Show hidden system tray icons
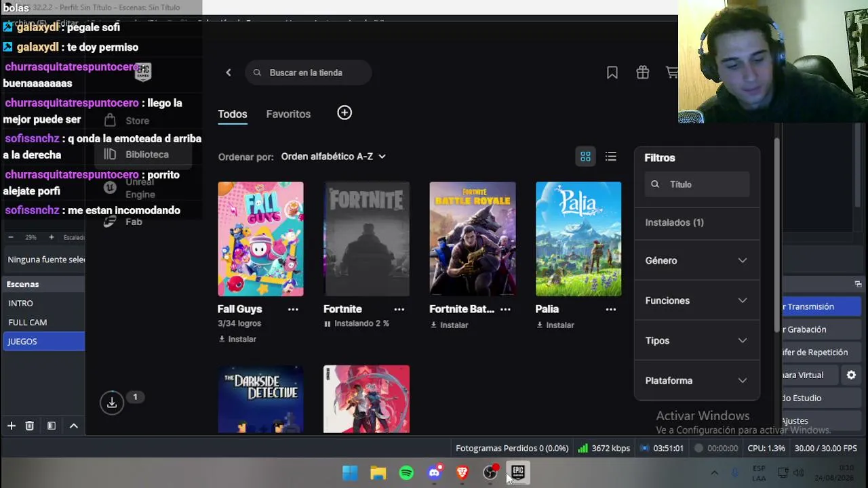Screen dimensions: 868x488 coord(714,472)
